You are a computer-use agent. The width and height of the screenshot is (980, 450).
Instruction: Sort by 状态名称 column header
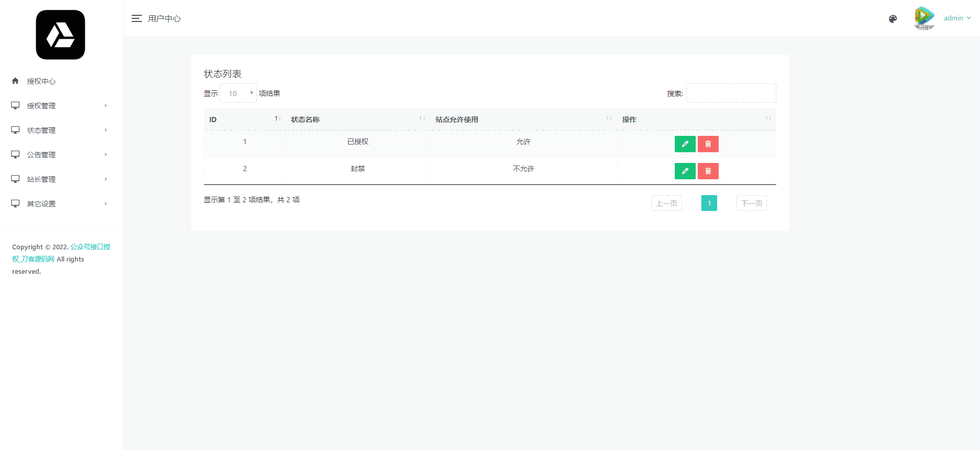(357, 120)
